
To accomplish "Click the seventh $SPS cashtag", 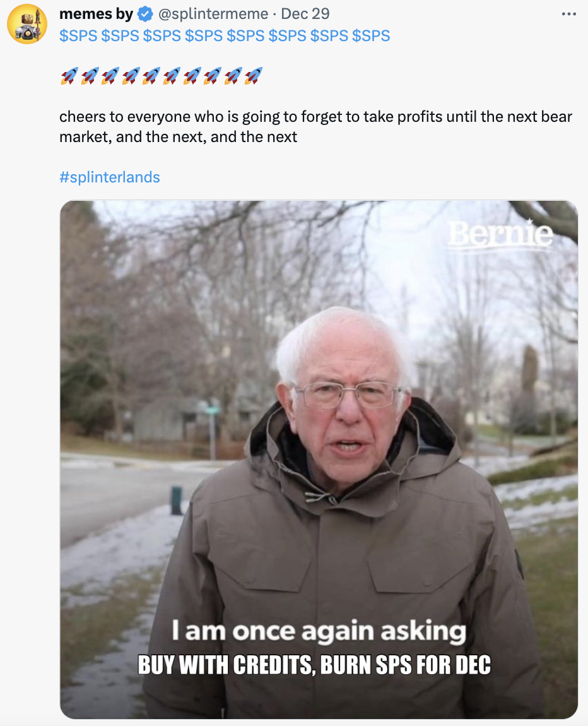I will pyautogui.click(x=329, y=36).
